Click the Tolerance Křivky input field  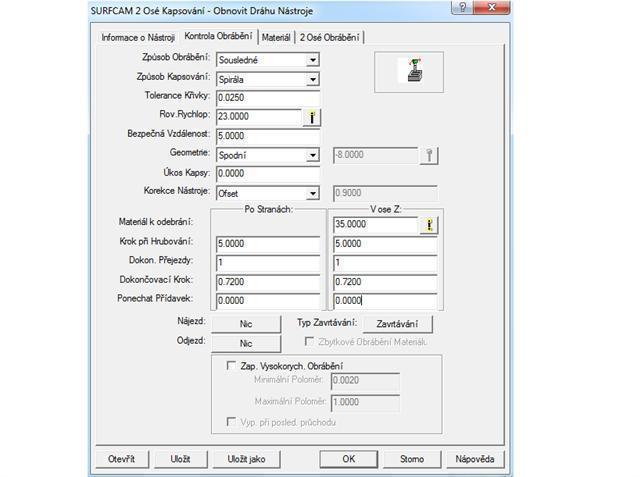click(259, 98)
